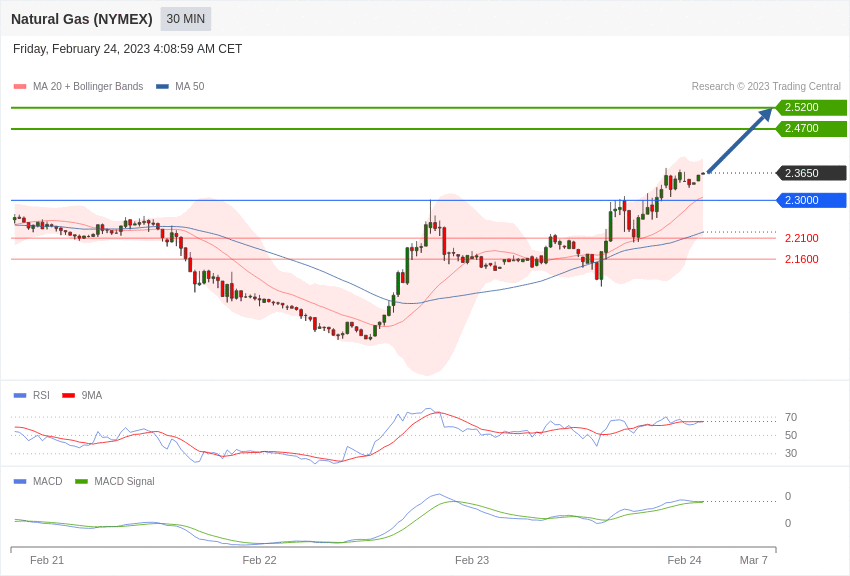This screenshot has height=576, width=850.
Task: Click the blue upward forecast arrow head
Action: click(x=765, y=115)
